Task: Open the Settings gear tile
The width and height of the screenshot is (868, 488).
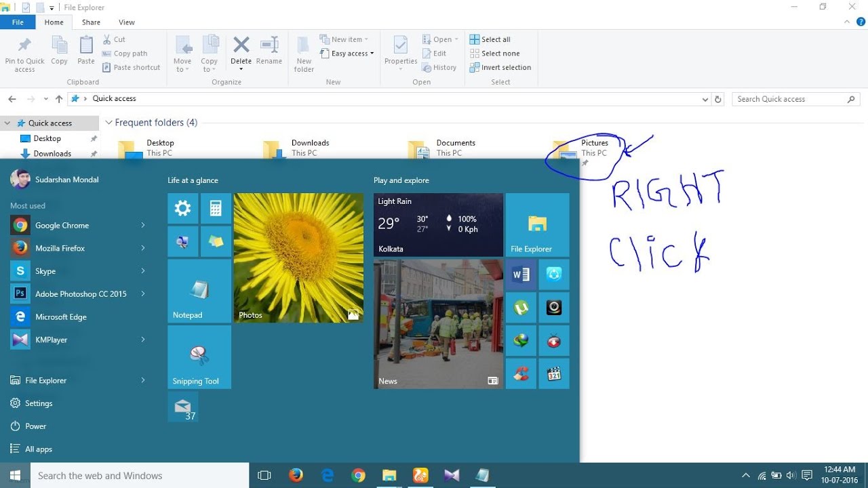Action: tap(183, 208)
